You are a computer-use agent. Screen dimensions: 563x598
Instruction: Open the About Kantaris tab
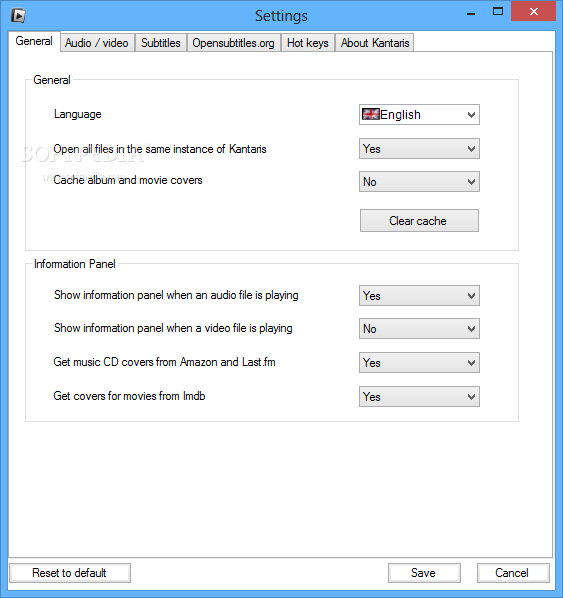coord(375,43)
